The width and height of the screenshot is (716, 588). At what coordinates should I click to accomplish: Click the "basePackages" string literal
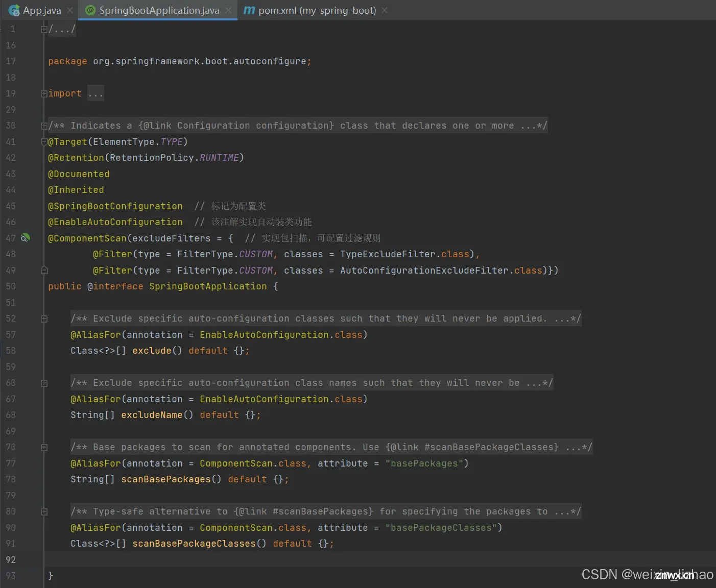[424, 463]
